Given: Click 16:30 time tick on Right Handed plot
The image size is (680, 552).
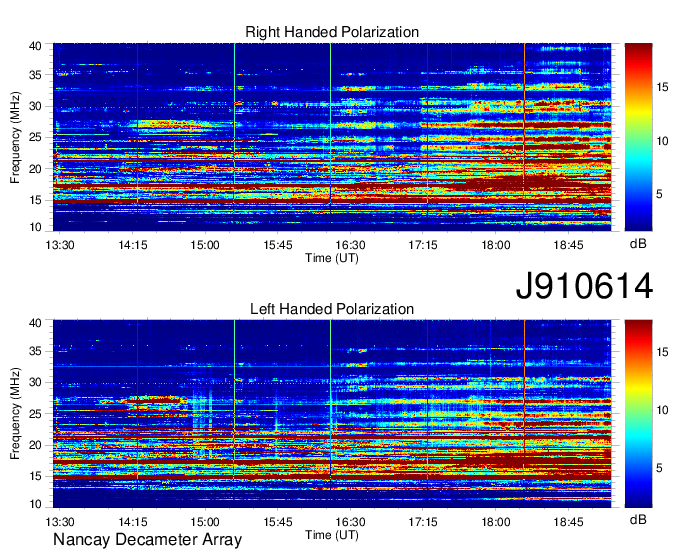Looking at the screenshot, I should tap(350, 245).
